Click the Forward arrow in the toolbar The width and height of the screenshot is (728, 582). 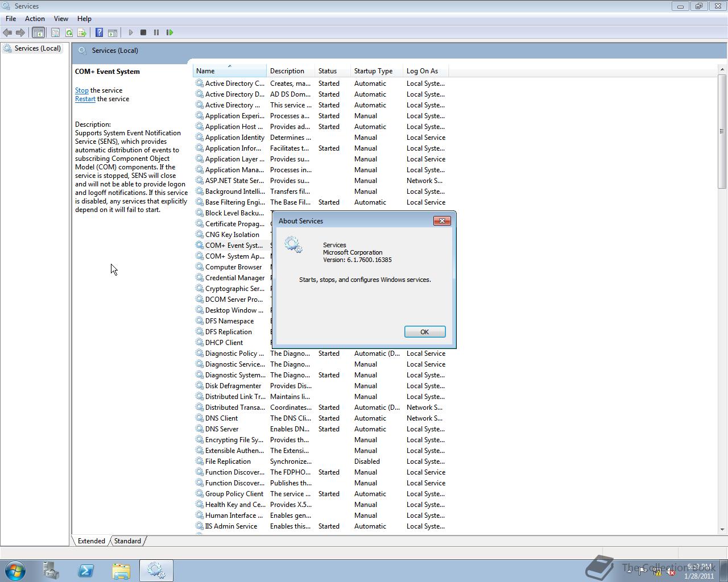tap(20, 32)
